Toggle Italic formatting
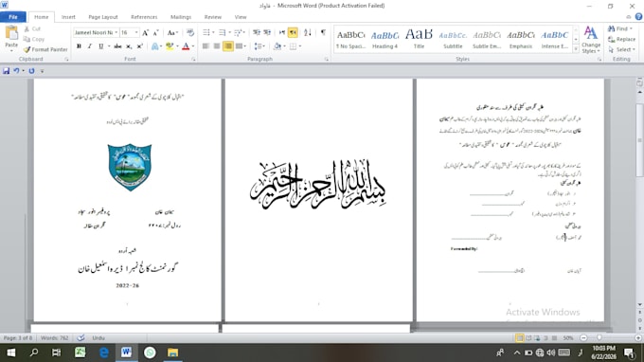The image size is (644, 362). pyautogui.click(x=90, y=46)
